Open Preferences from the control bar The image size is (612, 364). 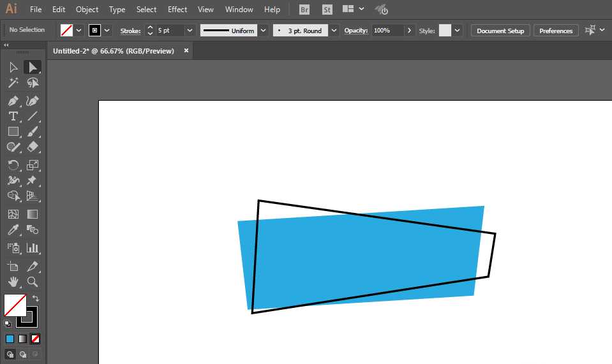pyautogui.click(x=556, y=31)
